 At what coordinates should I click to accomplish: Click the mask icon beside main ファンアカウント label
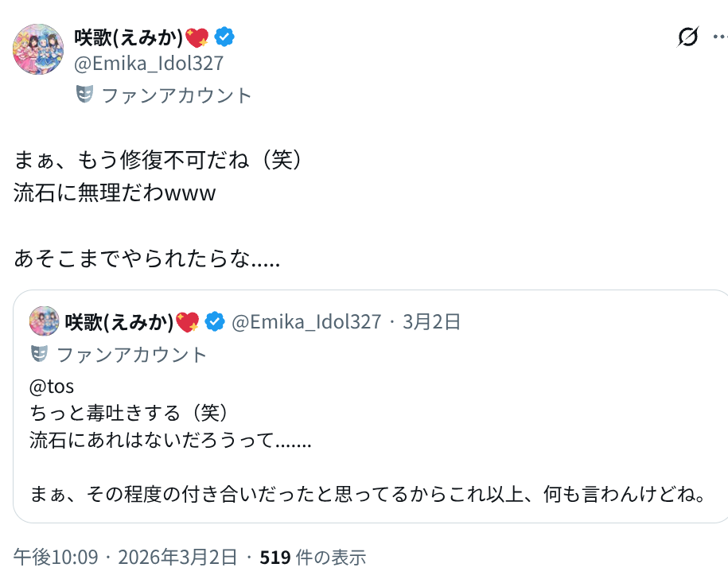[84, 95]
